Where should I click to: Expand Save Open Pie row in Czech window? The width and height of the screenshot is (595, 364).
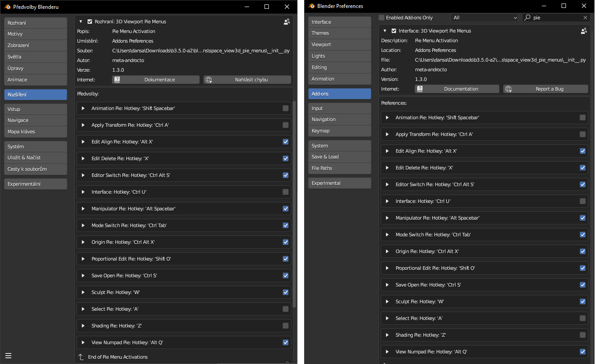[x=83, y=276]
